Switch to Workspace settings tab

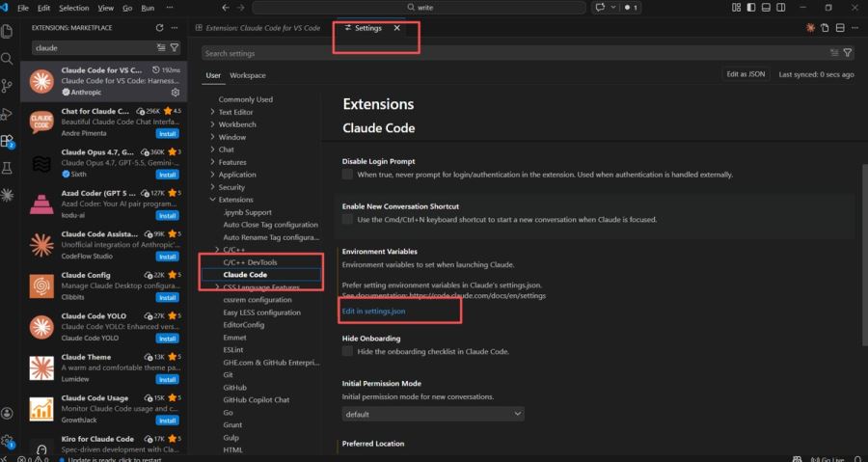click(248, 75)
